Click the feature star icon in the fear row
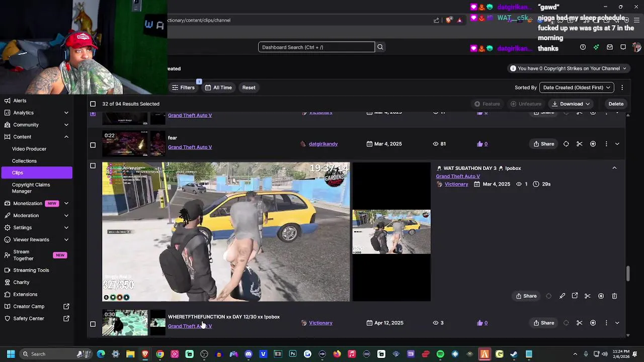 593,144
